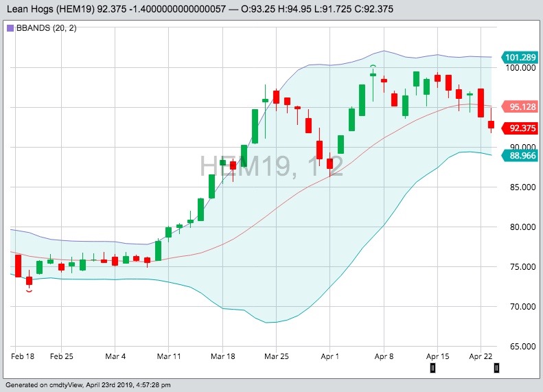This screenshot has height=392, width=543.
Task: Click the red low marker arc below candle
Action: coord(29,291)
